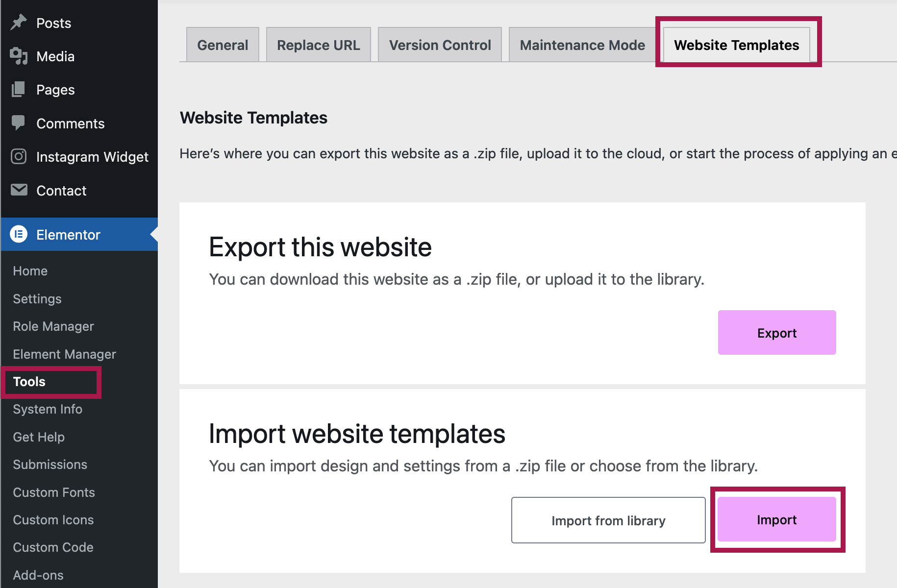Navigate to Custom Fonts submenu
This screenshot has width=897, height=588.
click(54, 492)
